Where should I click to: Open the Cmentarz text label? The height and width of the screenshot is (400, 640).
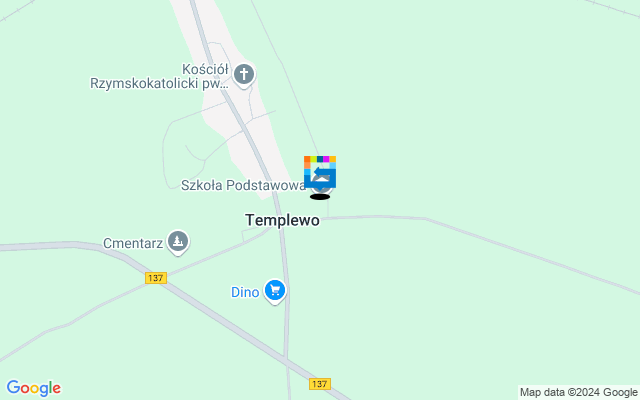coord(133,244)
